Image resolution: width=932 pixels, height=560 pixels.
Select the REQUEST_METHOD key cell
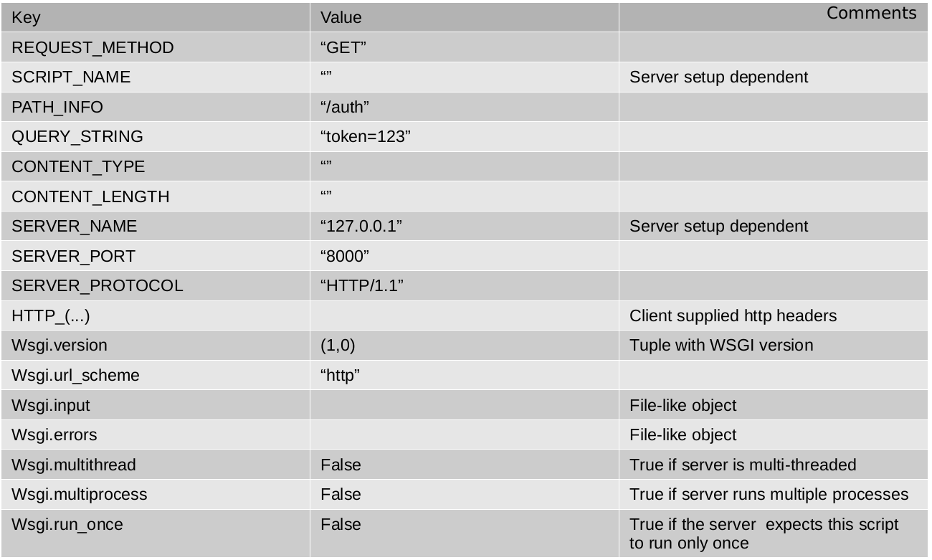[92, 48]
